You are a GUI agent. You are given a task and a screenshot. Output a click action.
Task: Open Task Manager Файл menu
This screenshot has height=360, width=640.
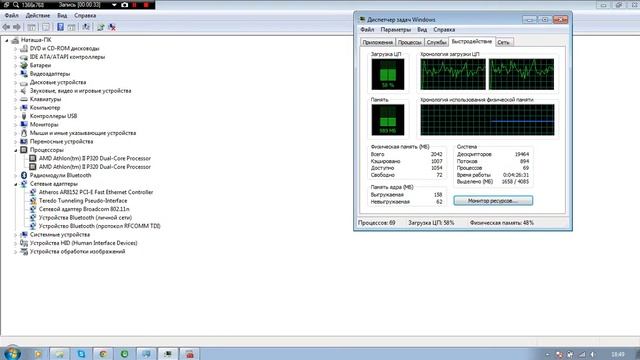coord(367,30)
